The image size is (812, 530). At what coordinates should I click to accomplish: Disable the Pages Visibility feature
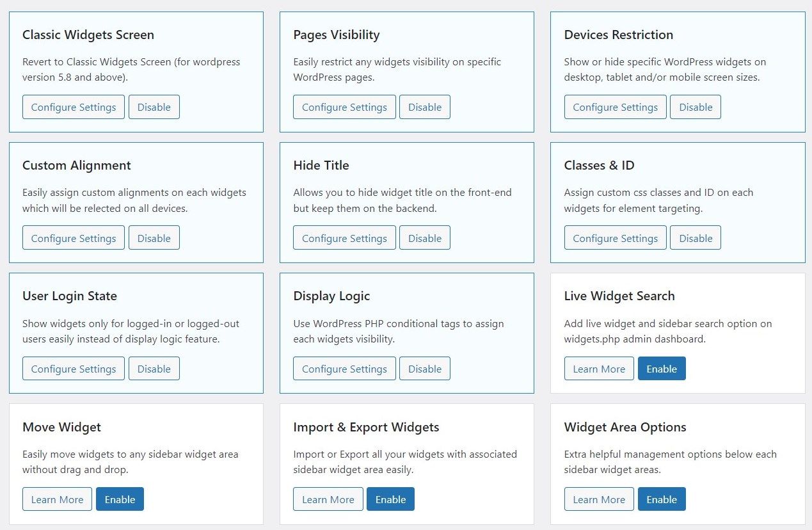(x=424, y=107)
